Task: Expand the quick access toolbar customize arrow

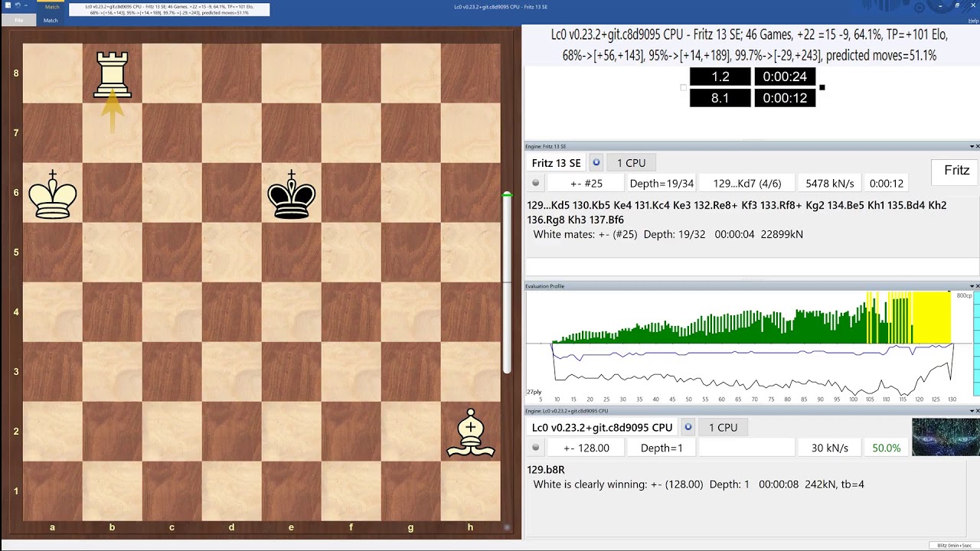Action: 27,5
